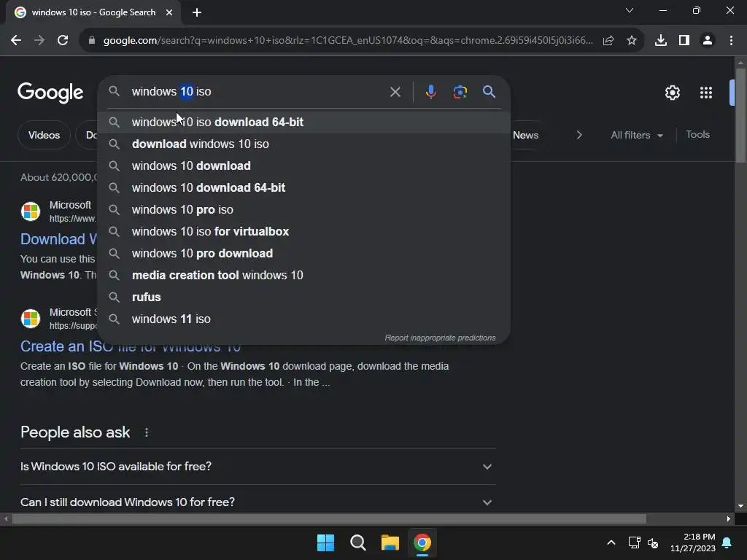The width and height of the screenshot is (747, 560).
Task: Open 'Create an ISO file' result link
Action: [x=130, y=347]
